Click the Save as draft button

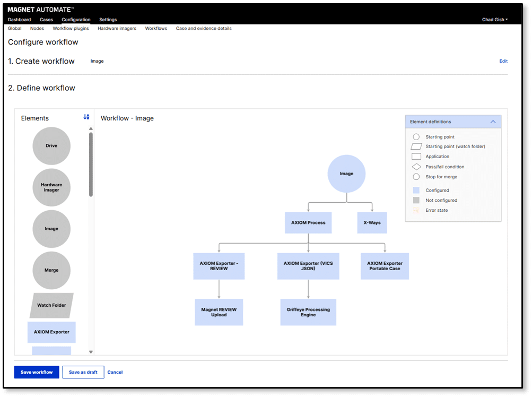tap(83, 372)
